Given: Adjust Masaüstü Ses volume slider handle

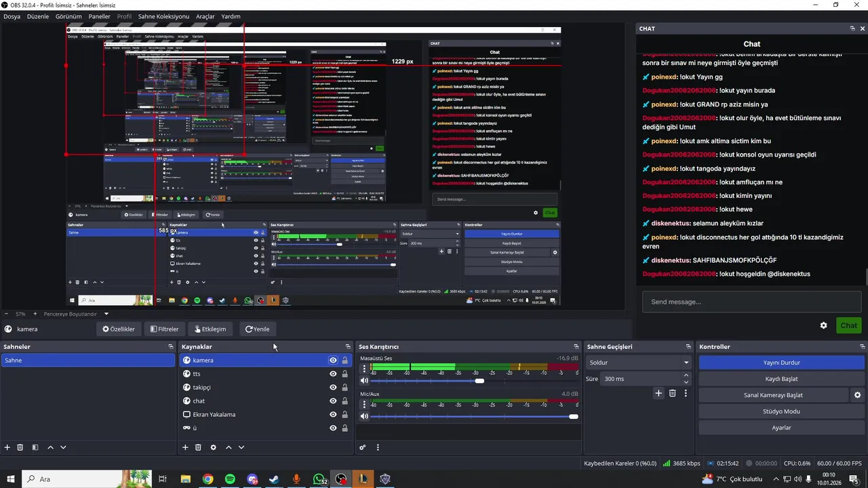Looking at the screenshot, I should point(479,381).
